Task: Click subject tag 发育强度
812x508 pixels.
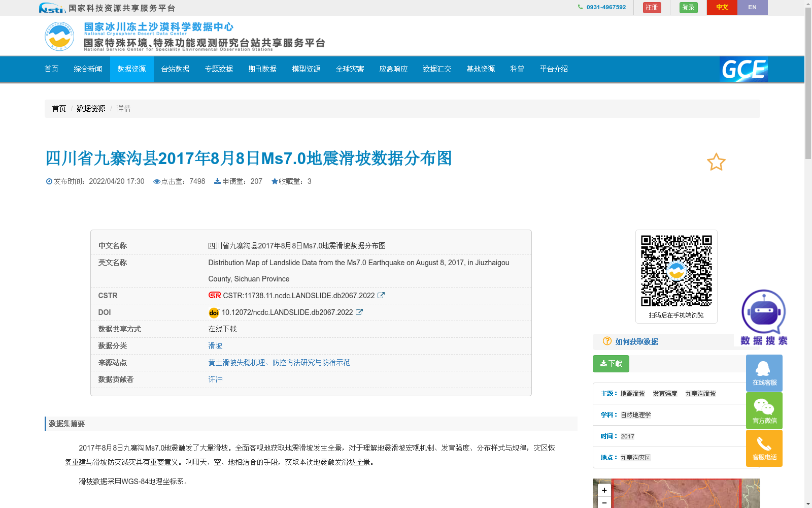Action: 665,394
